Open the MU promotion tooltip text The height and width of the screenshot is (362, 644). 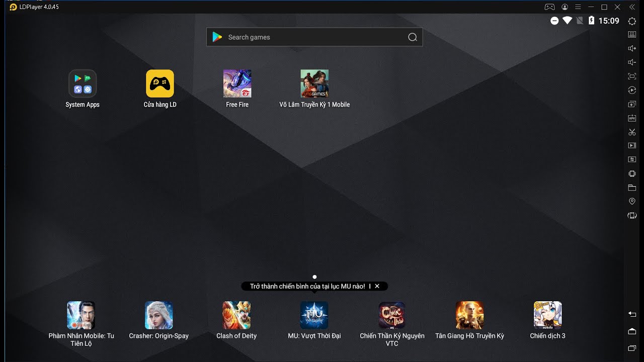(307, 286)
